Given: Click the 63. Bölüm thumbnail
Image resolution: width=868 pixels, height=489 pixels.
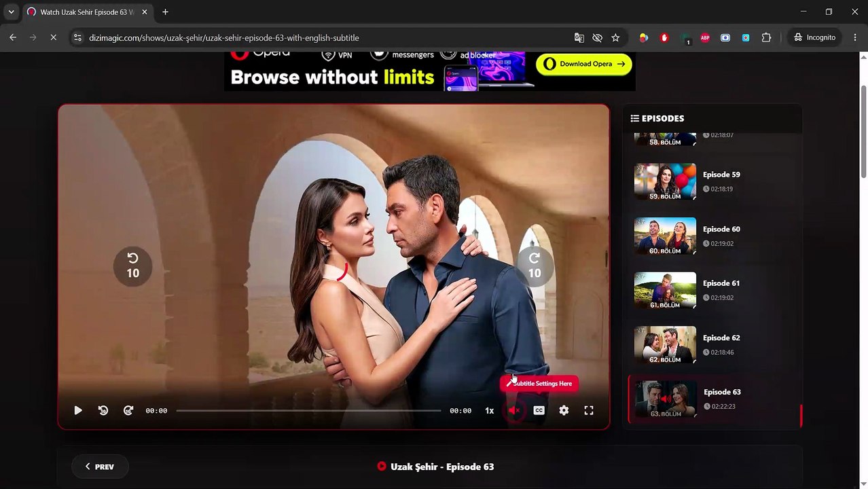Looking at the screenshot, I should coord(666,399).
